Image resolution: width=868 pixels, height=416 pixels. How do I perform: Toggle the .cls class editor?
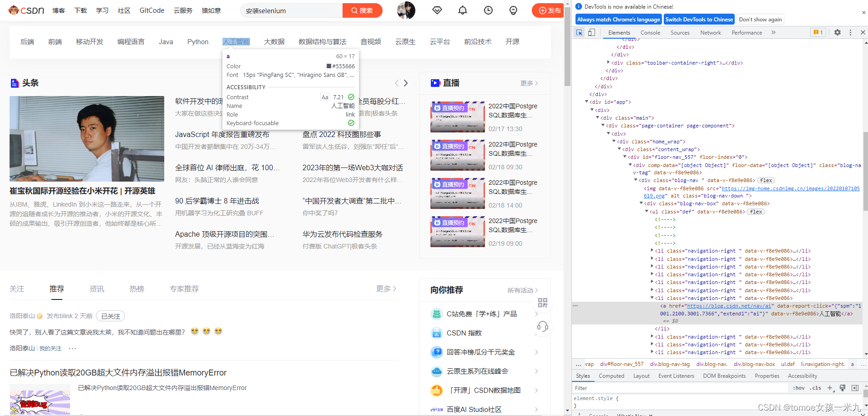pos(816,388)
